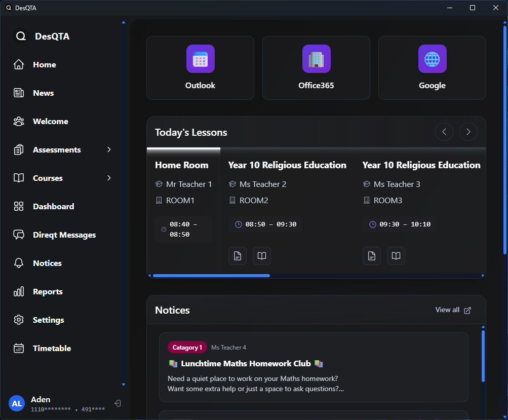The width and height of the screenshot is (508, 420).
Task: Open document icon for Ms Teacher 3 lesson
Action: click(x=372, y=256)
